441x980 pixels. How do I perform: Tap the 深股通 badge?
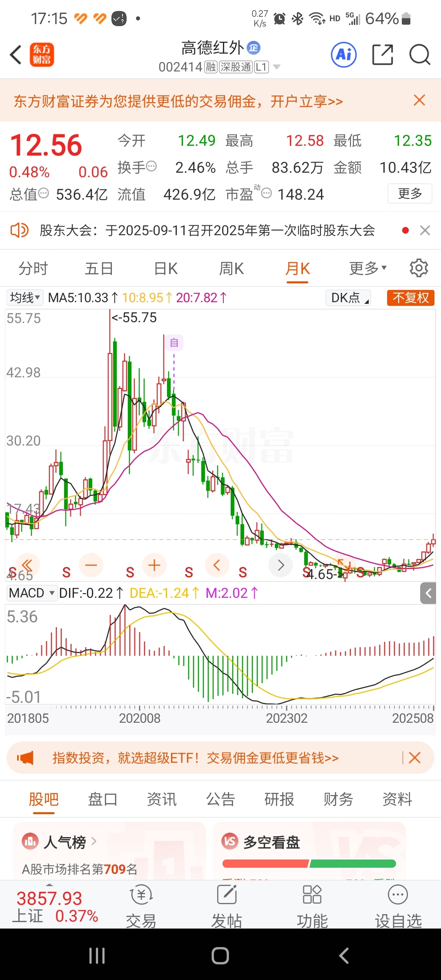236,67
